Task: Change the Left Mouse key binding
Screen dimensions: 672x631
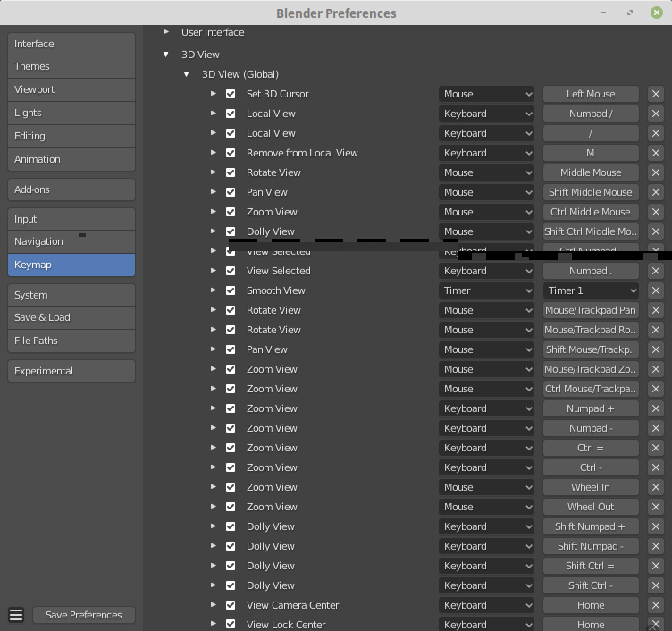Action: tap(591, 94)
